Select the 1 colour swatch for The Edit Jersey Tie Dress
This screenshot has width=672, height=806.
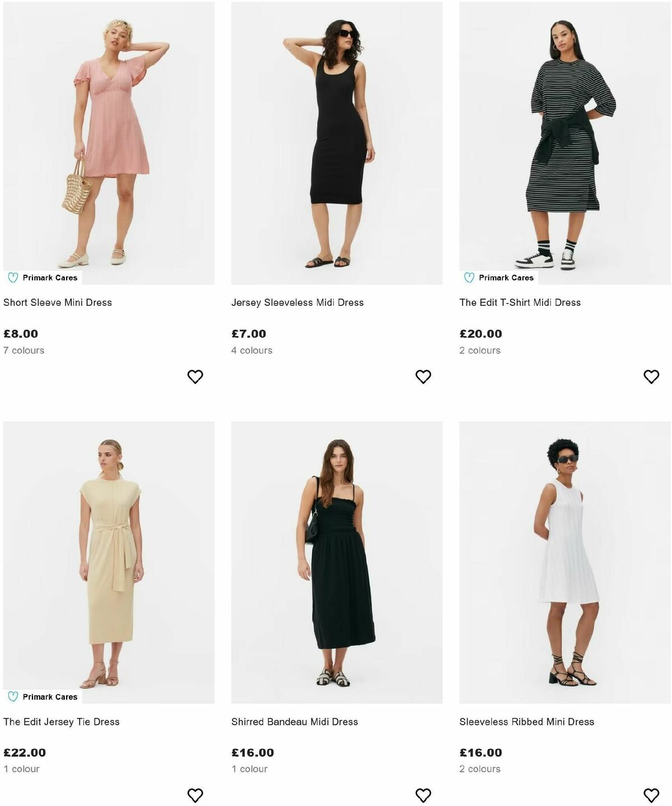click(21, 769)
